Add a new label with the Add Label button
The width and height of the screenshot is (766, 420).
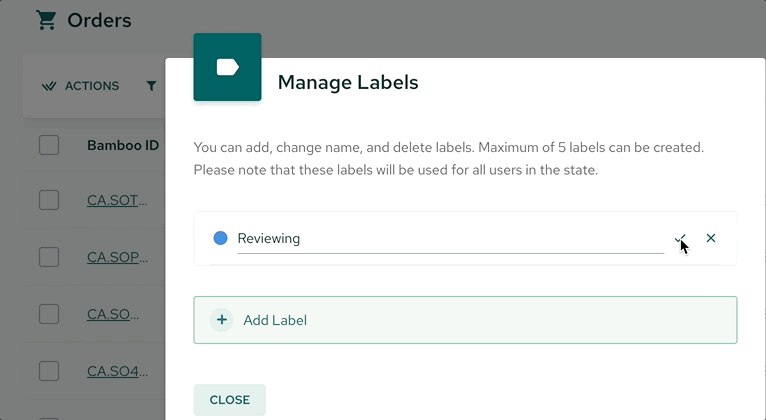[x=465, y=320]
